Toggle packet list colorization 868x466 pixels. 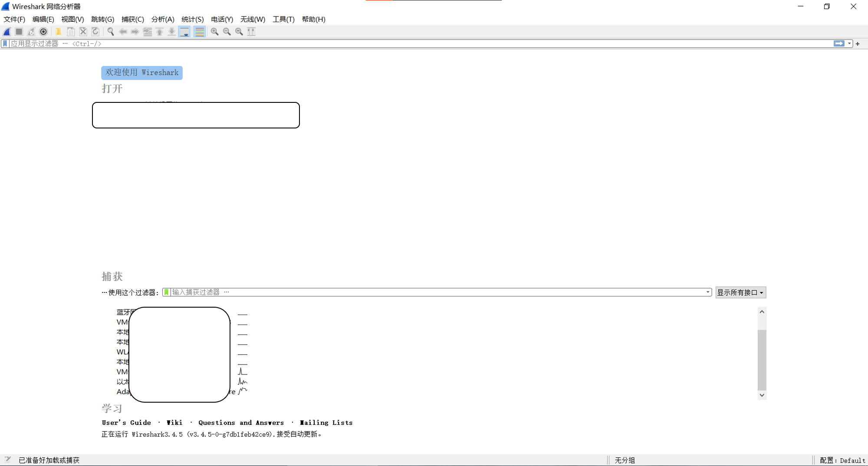coord(200,32)
